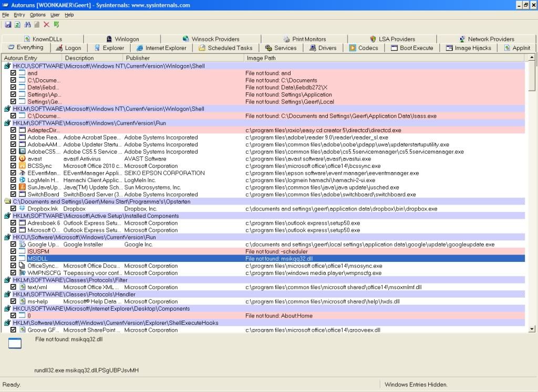Select 'File not found: About:Home' entry

click(x=279, y=315)
